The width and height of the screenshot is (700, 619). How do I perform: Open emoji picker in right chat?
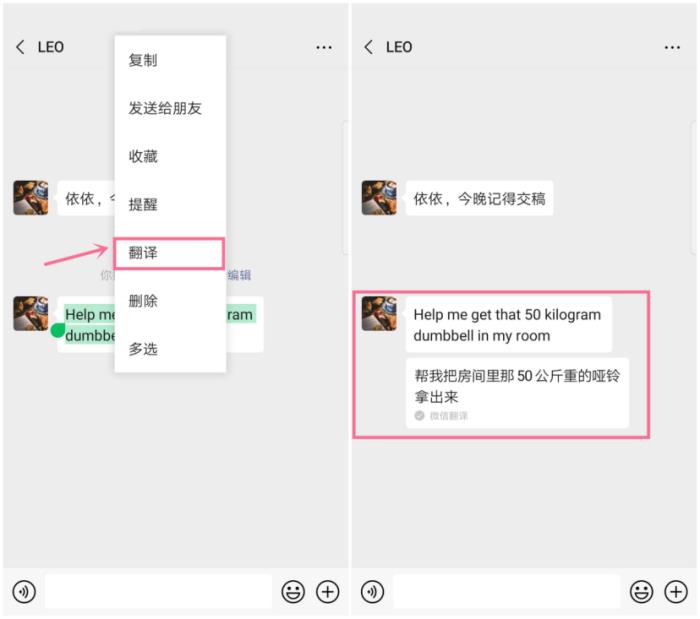coord(641,591)
